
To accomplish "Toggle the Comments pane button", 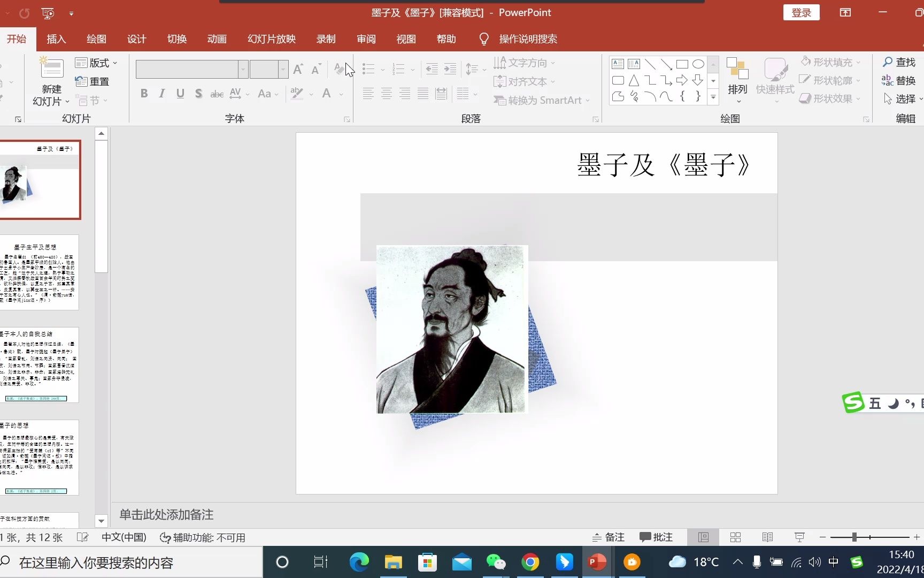I will click(656, 537).
